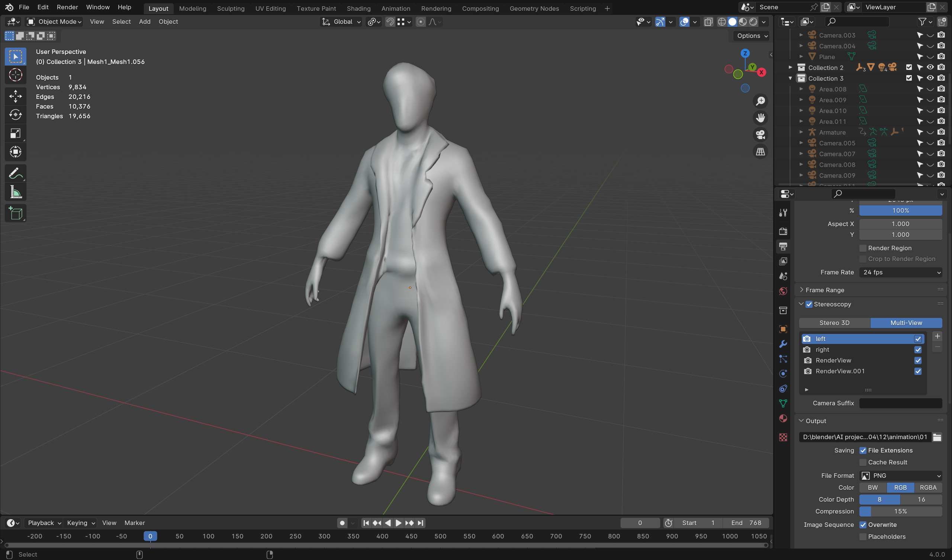Click the pan view hand icon
The width and height of the screenshot is (952, 560).
coord(760,118)
